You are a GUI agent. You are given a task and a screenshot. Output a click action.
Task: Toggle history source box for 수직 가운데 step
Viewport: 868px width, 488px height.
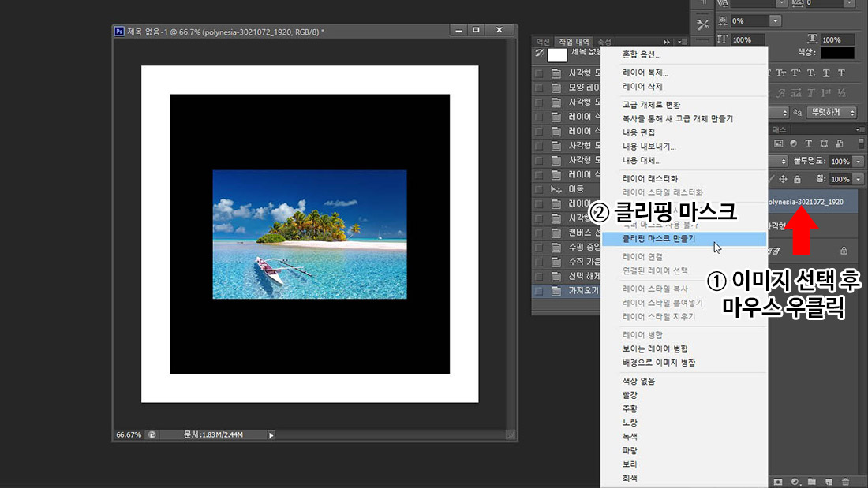point(539,262)
